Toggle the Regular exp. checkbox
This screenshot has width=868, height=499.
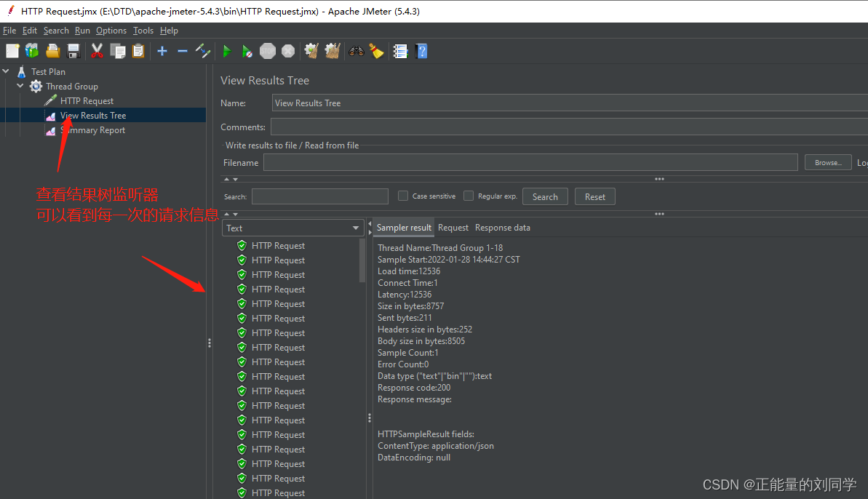click(469, 196)
